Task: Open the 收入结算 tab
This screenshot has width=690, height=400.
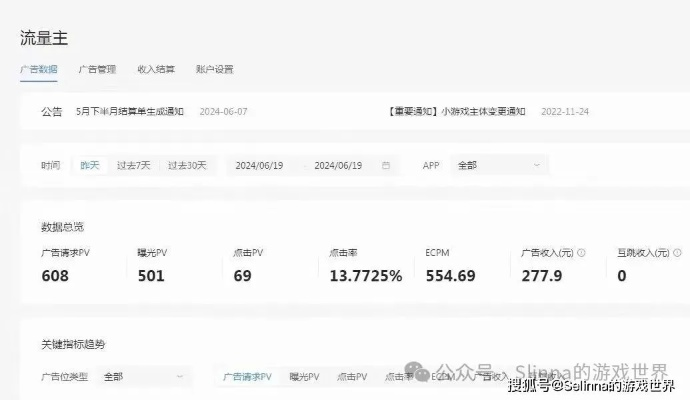Action: coord(156,69)
